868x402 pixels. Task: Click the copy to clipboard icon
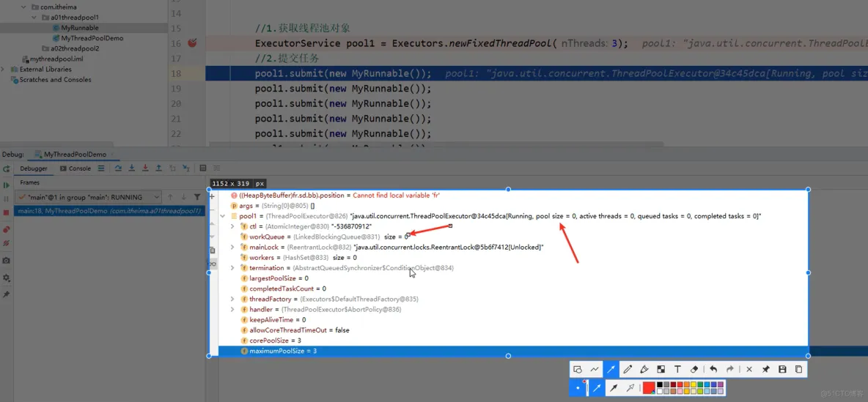[798, 369]
